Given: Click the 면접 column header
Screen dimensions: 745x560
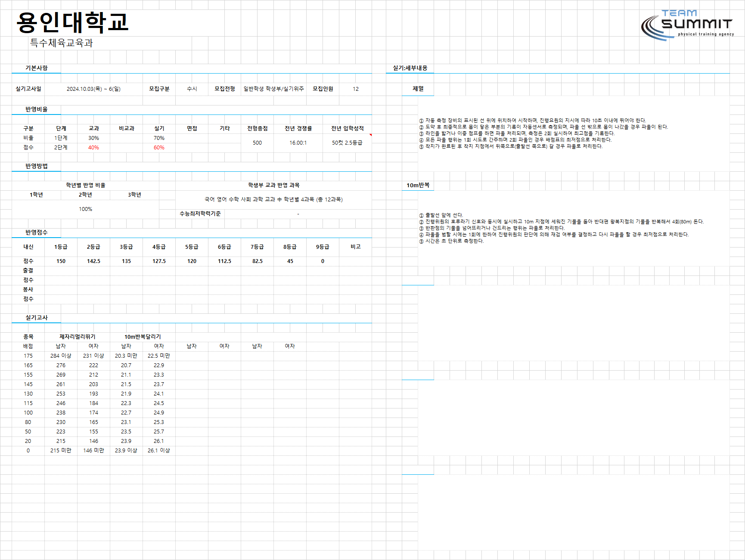Looking at the screenshot, I should click(x=192, y=128).
